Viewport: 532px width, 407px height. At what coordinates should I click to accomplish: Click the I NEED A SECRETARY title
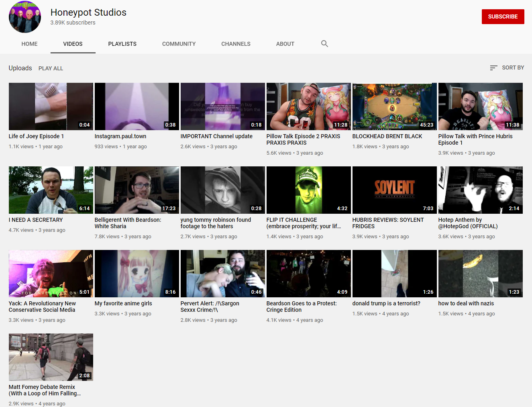[x=36, y=220]
